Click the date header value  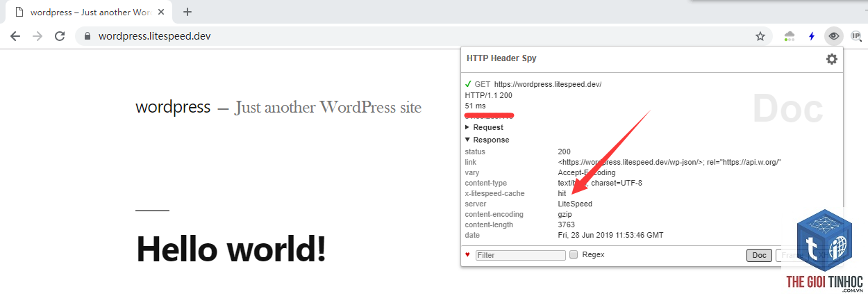[x=610, y=235]
